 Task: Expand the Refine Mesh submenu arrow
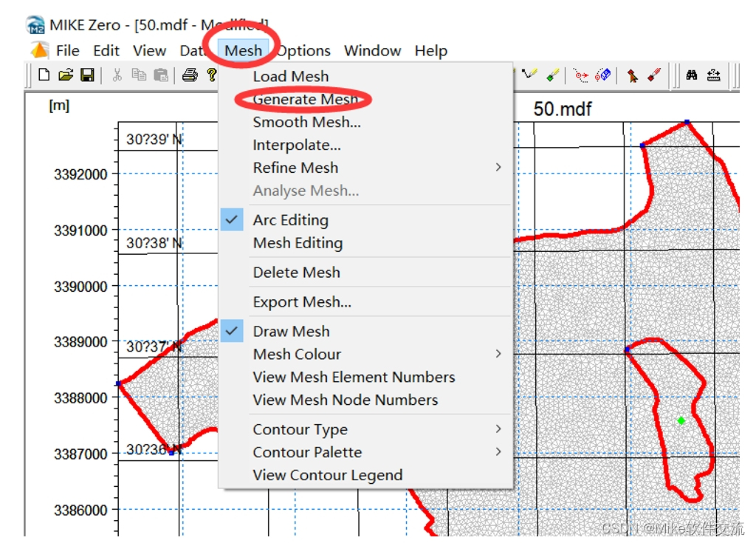(498, 167)
